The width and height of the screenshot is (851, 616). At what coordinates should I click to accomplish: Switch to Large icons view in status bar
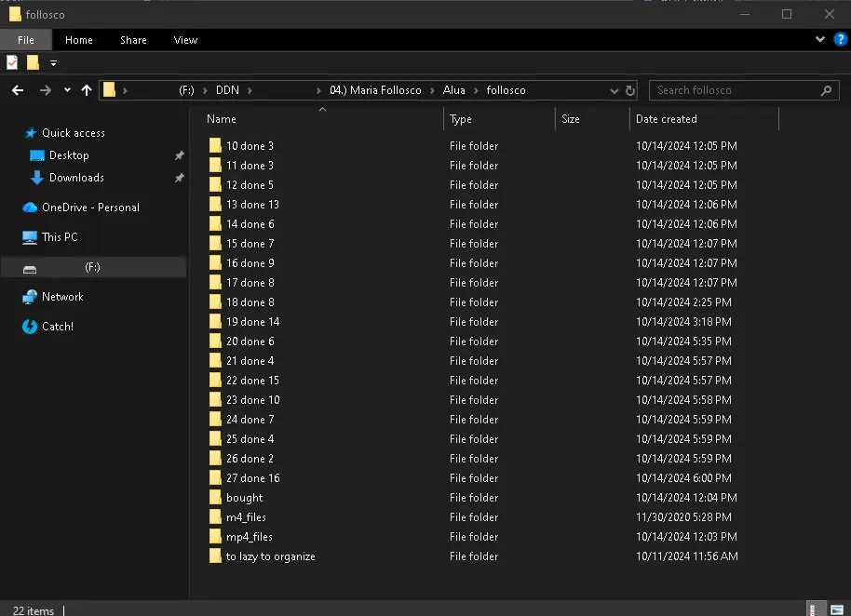pos(837,609)
